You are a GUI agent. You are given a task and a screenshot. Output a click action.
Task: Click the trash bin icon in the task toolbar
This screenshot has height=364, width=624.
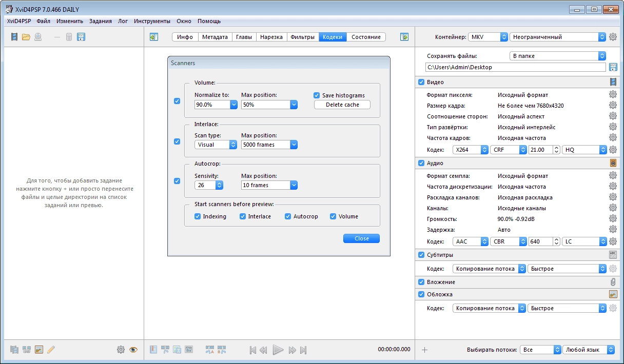pos(69,37)
